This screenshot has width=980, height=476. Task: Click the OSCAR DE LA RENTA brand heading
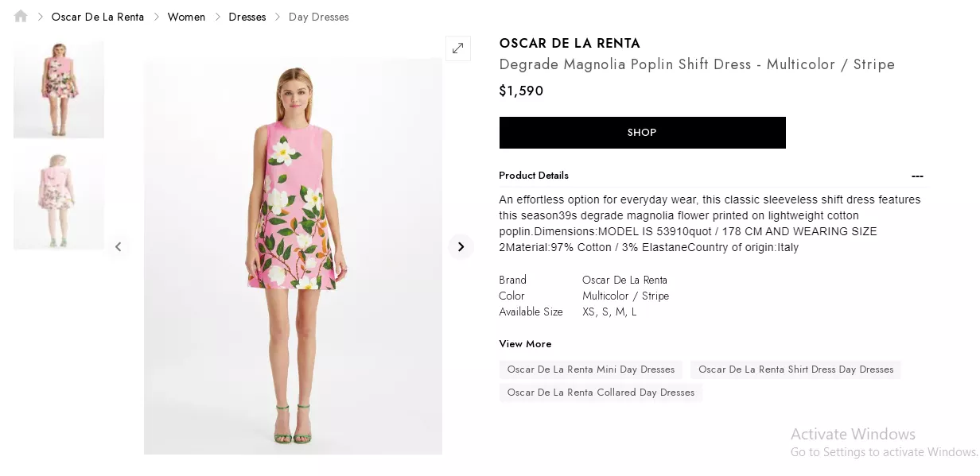click(570, 44)
